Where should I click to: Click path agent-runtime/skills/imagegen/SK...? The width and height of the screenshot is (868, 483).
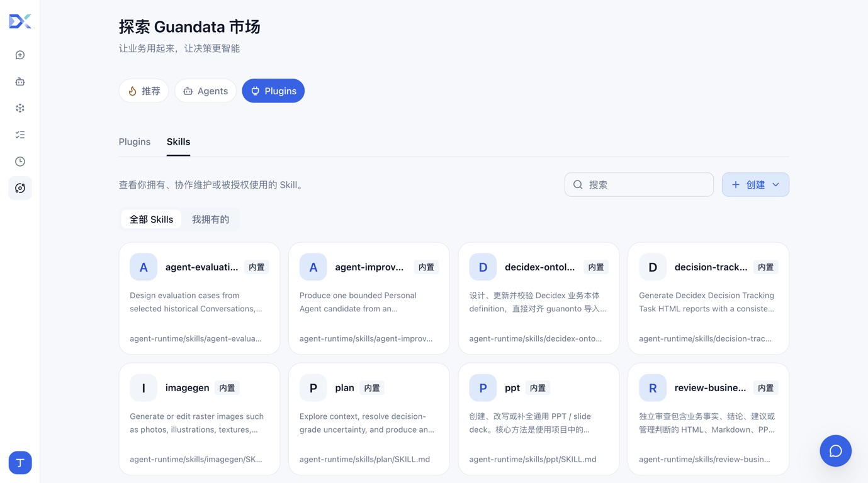coord(196,459)
